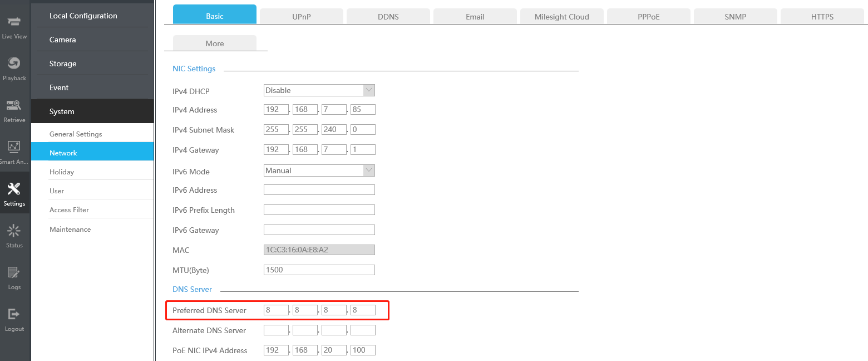Collapse the System menu section
Screen dimensions: 868x361
coord(92,111)
